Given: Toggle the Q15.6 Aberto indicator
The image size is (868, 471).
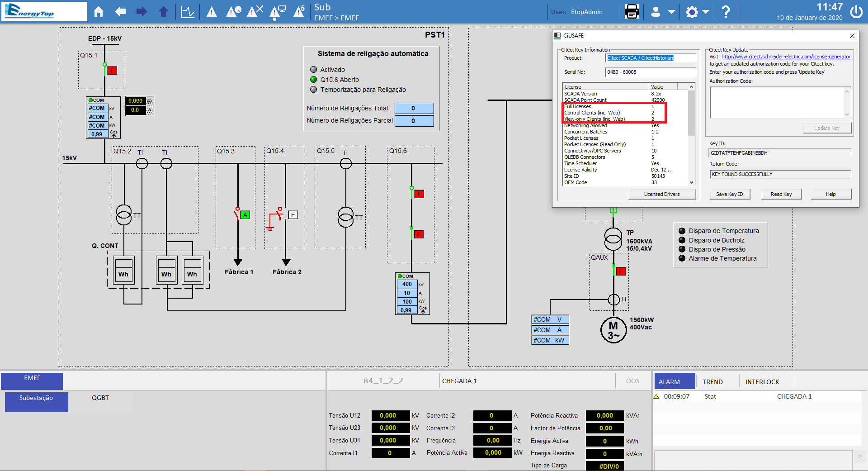Looking at the screenshot, I should tap(313, 80).
